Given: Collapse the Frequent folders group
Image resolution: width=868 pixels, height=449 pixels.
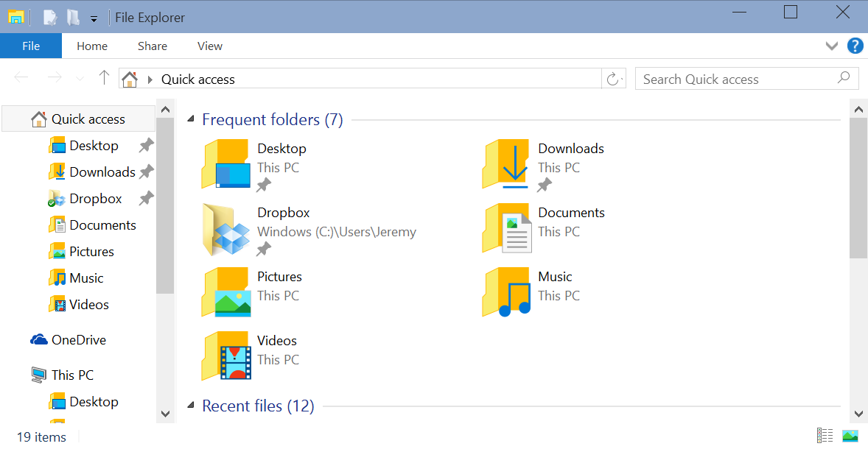Looking at the screenshot, I should point(191,119).
